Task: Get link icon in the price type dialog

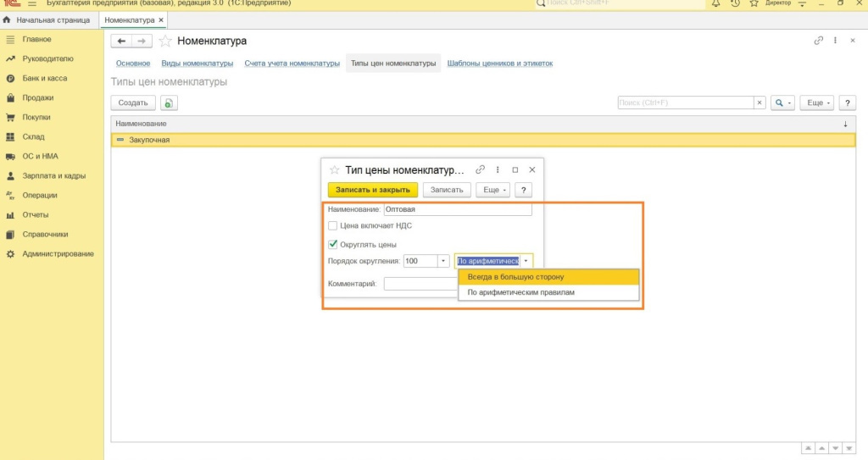Action: [x=481, y=169]
